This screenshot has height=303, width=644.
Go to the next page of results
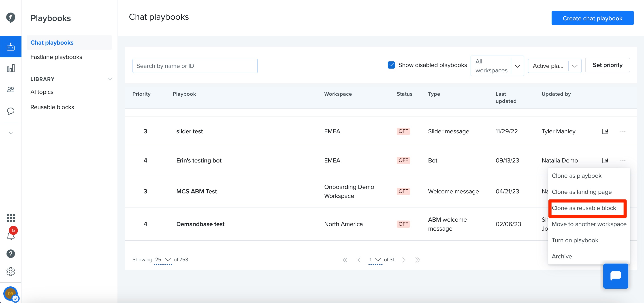tap(403, 260)
